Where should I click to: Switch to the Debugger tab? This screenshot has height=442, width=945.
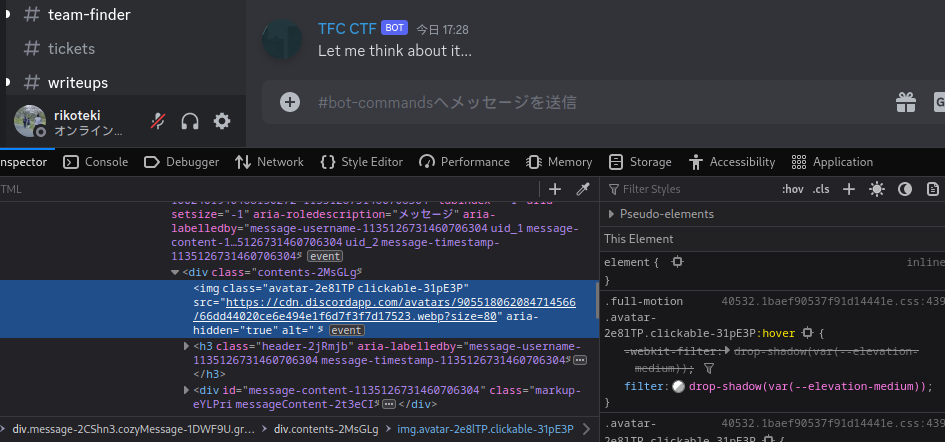(x=181, y=162)
